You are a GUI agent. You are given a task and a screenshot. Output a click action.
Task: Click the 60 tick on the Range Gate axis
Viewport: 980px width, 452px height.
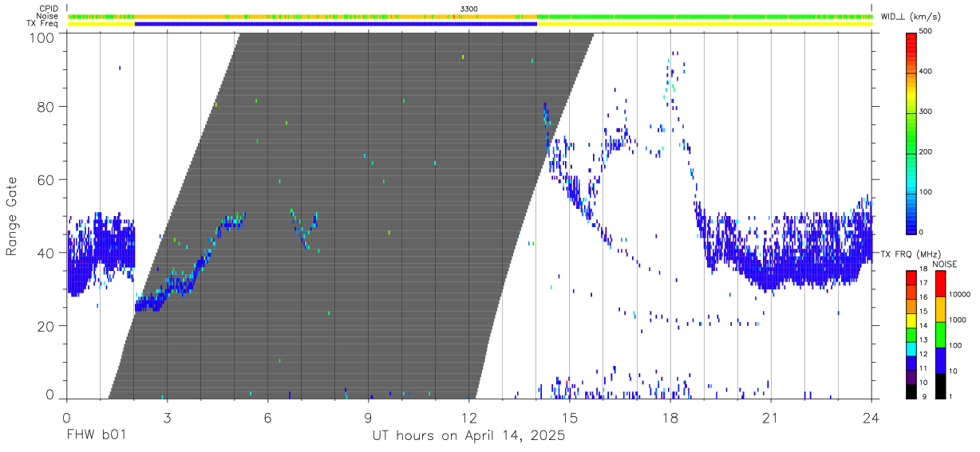(46, 179)
